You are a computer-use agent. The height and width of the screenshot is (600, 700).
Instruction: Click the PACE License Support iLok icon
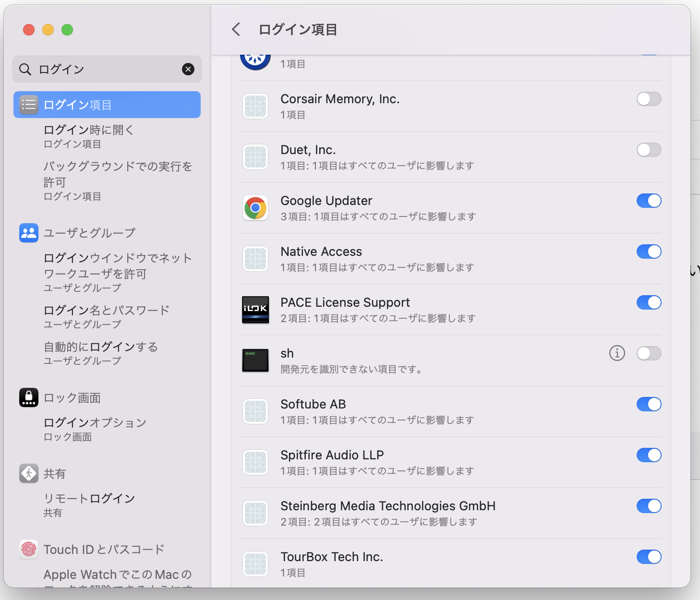(x=255, y=310)
